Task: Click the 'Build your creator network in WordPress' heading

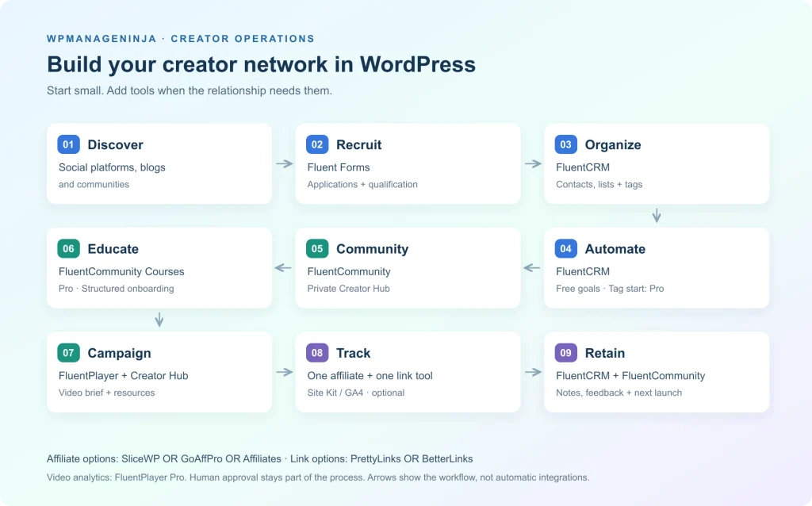Action: point(261,64)
